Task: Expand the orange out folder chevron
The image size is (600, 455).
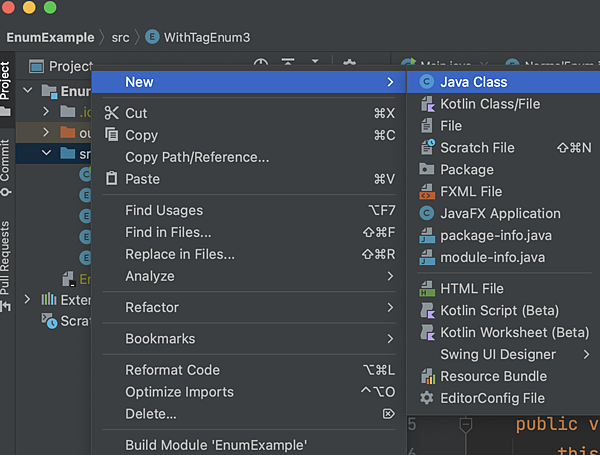Action: pyautogui.click(x=46, y=132)
